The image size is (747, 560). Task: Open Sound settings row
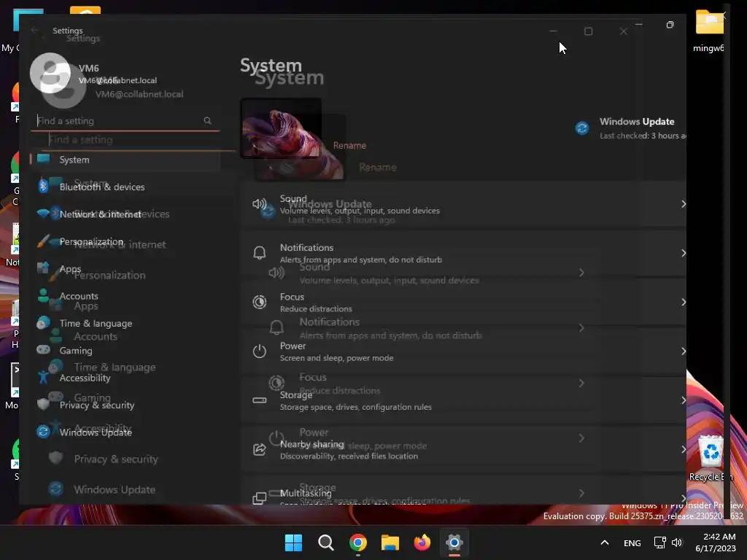[x=463, y=204]
